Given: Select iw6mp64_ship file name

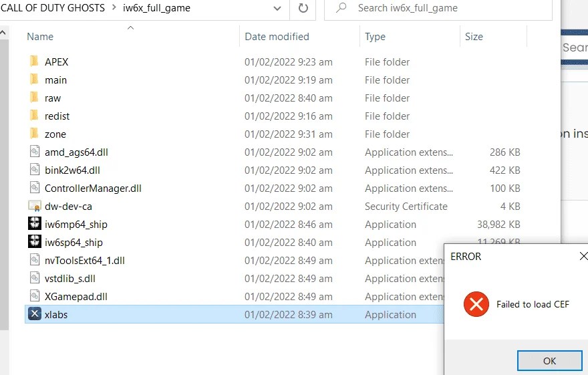Looking at the screenshot, I should pyautogui.click(x=76, y=224).
